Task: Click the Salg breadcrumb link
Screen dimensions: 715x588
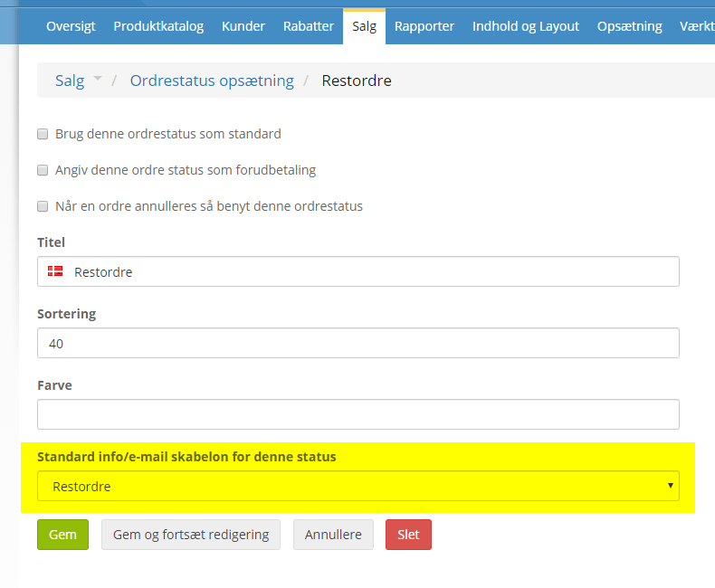Action: pyautogui.click(x=70, y=81)
